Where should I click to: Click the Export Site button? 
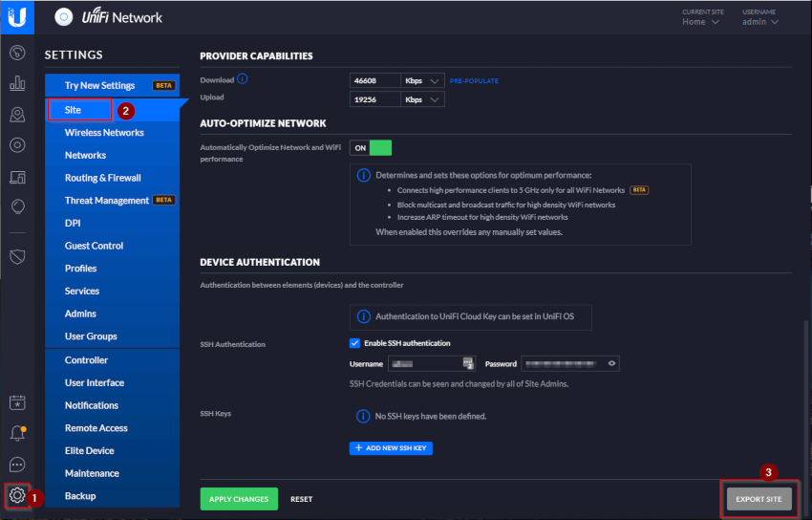(x=759, y=499)
